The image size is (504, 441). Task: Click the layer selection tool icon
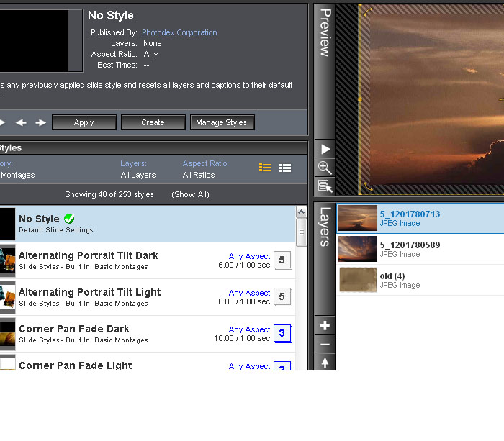(x=325, y=186)
